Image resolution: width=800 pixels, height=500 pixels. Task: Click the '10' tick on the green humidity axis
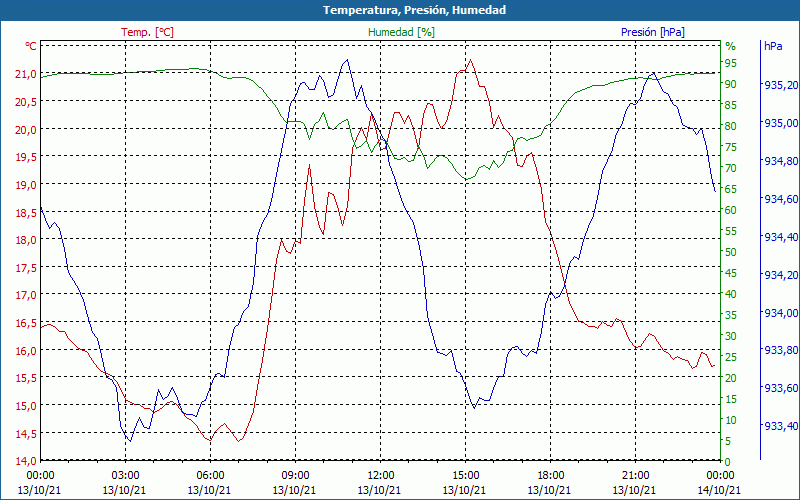click(x=731, y=420)
